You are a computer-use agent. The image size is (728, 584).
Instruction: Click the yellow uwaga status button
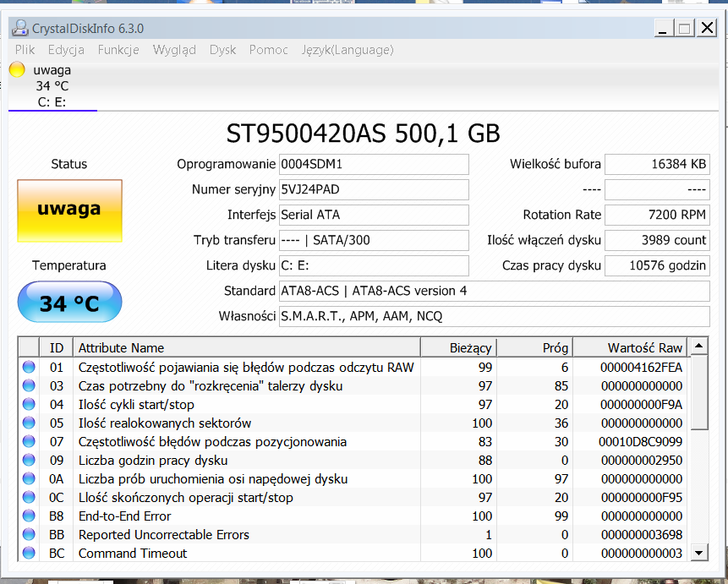69,210
